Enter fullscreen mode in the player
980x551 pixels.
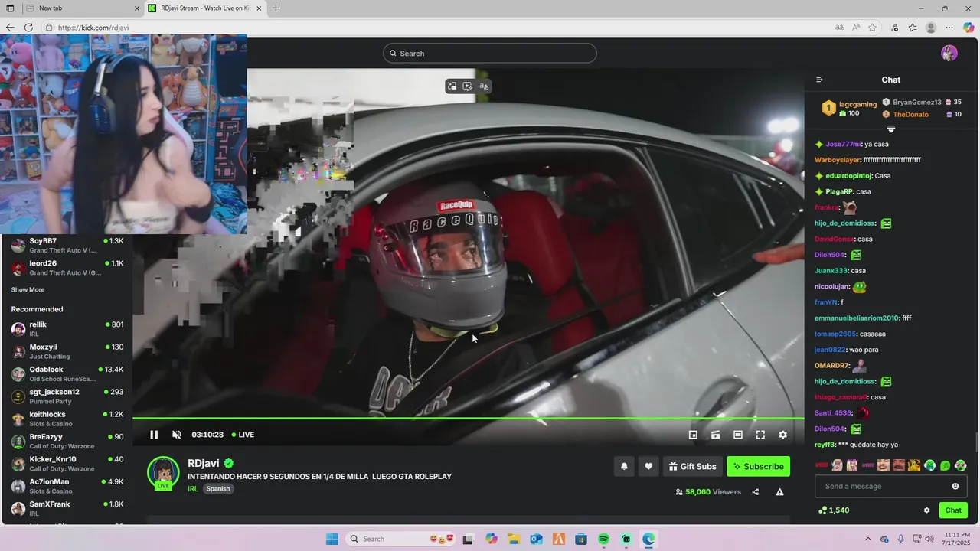tap(760, 435)
